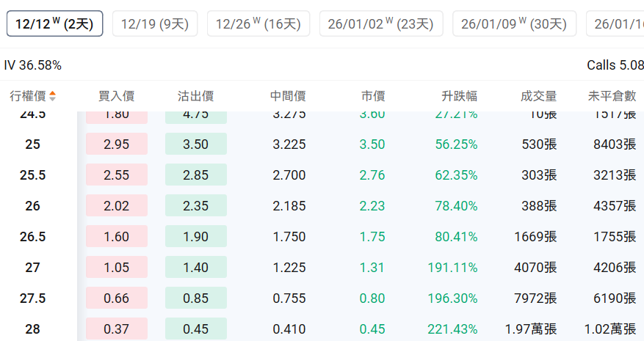Open the 12/26 W (16天) expiry tab
This screenshot has width=644, height=341.
pyautogui.click(x=258, y=24)
